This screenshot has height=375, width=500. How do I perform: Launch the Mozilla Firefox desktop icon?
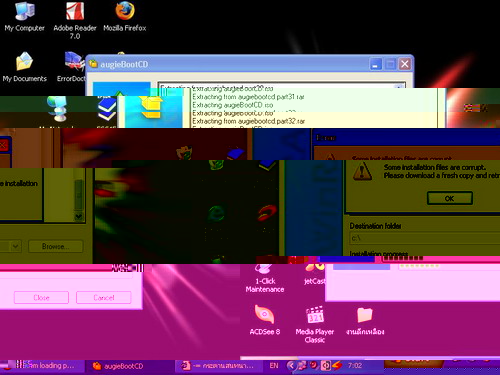125,17
